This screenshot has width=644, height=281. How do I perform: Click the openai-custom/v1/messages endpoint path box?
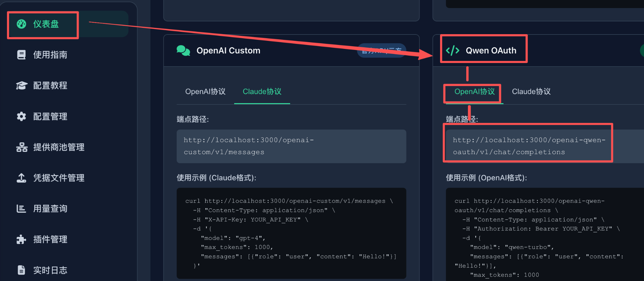pos(291,146)
